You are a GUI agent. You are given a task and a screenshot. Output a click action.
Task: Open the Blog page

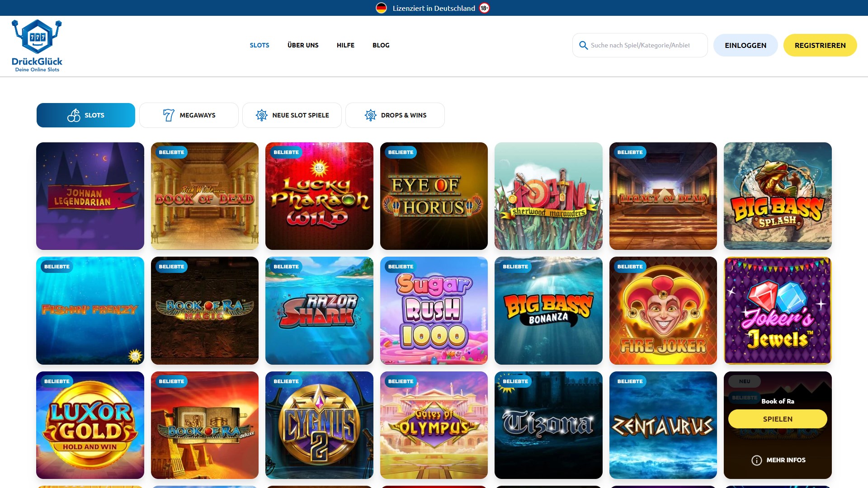381,45
